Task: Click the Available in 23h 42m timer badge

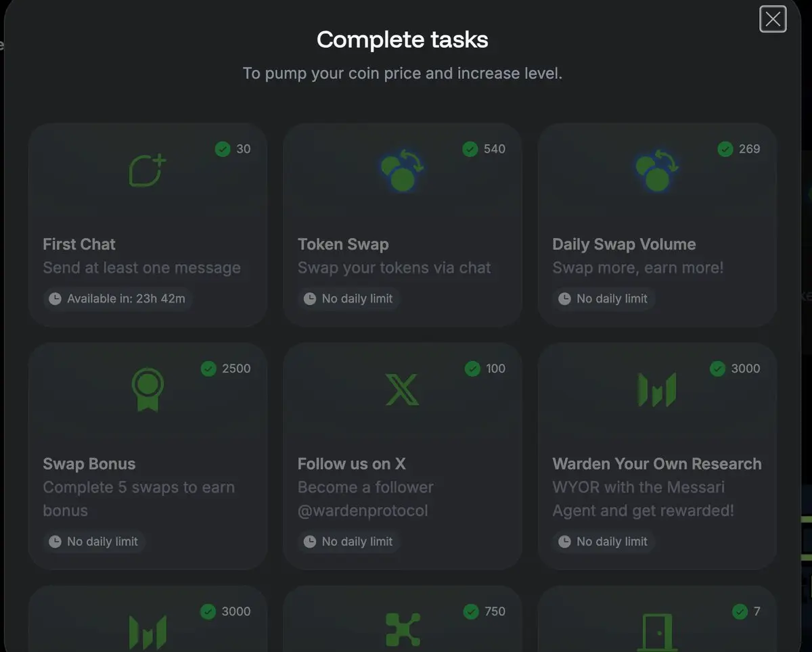Action: click(x=118, y=298)
